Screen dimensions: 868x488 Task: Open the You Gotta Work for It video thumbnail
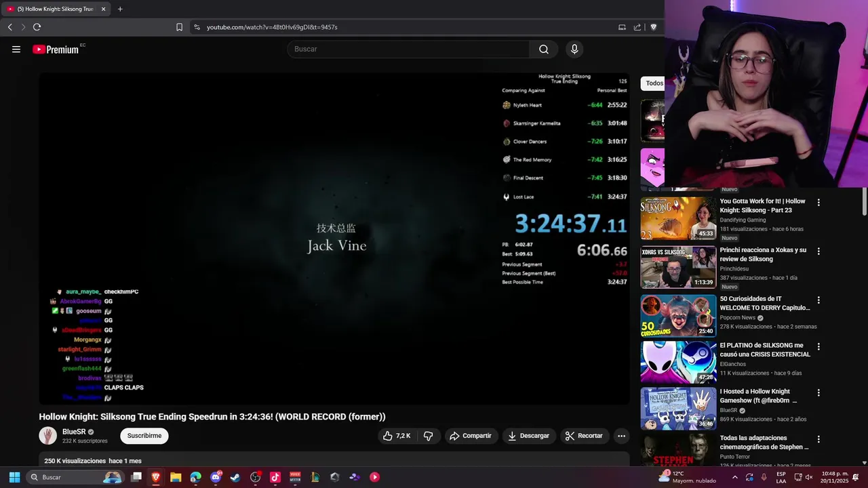point(678,218)
